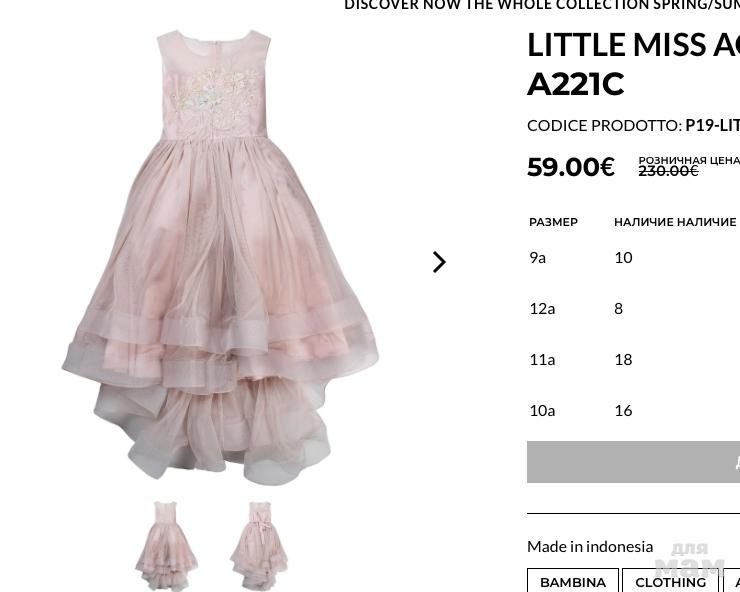Open the main pink dress image
The image size is (740, 592).
[220, 257]
